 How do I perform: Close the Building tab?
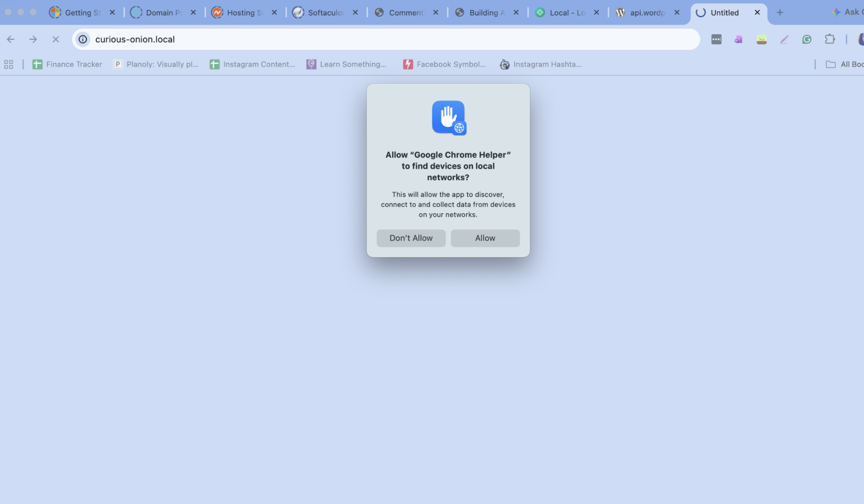tap(516, 13)
